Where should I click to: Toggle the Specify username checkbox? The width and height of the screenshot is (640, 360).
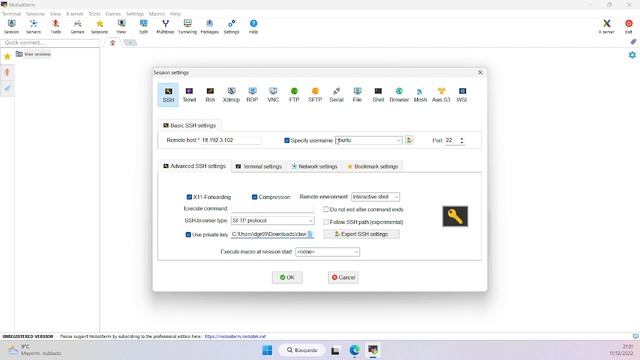tap(287, 140)
